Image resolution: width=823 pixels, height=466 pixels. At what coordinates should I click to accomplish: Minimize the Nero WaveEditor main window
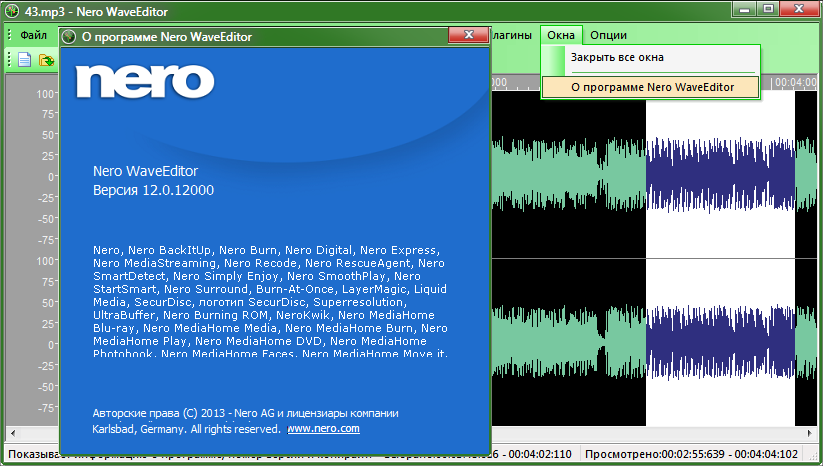pyautogui.click(x=744, y=8)
